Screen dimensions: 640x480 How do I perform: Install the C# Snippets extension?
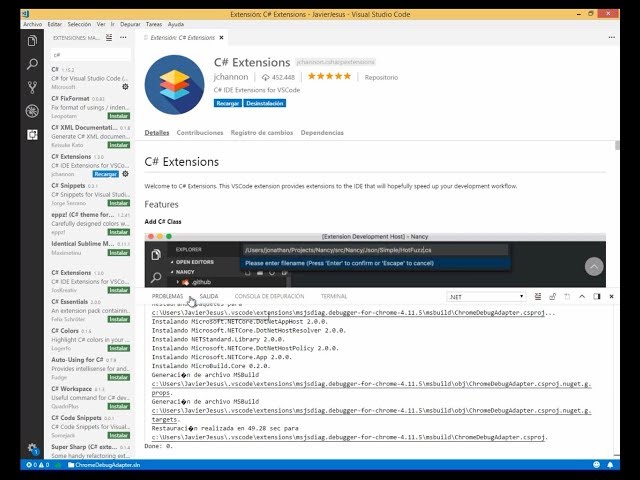pos(119,203)
